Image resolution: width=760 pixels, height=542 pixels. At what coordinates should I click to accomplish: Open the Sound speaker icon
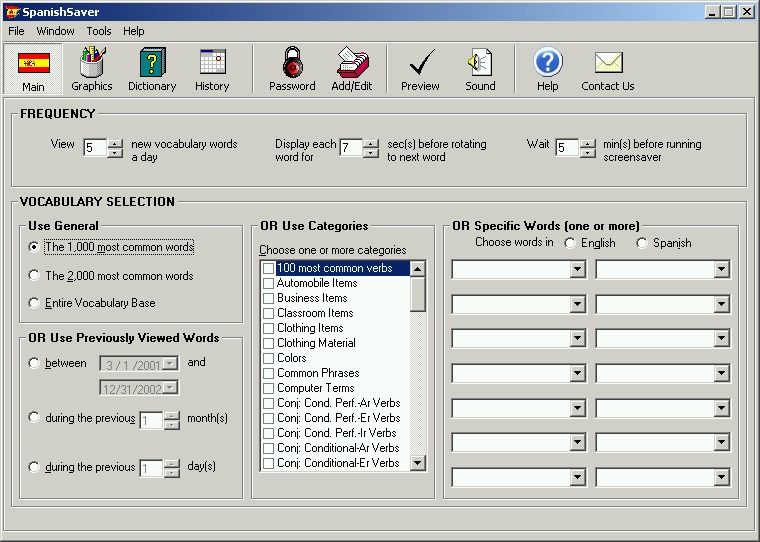[x=480, y=69]
